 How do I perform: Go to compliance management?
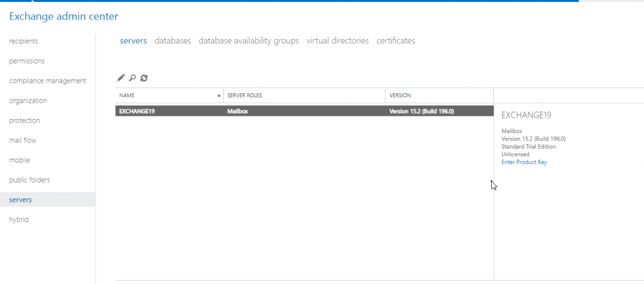(x=48, y=81)
